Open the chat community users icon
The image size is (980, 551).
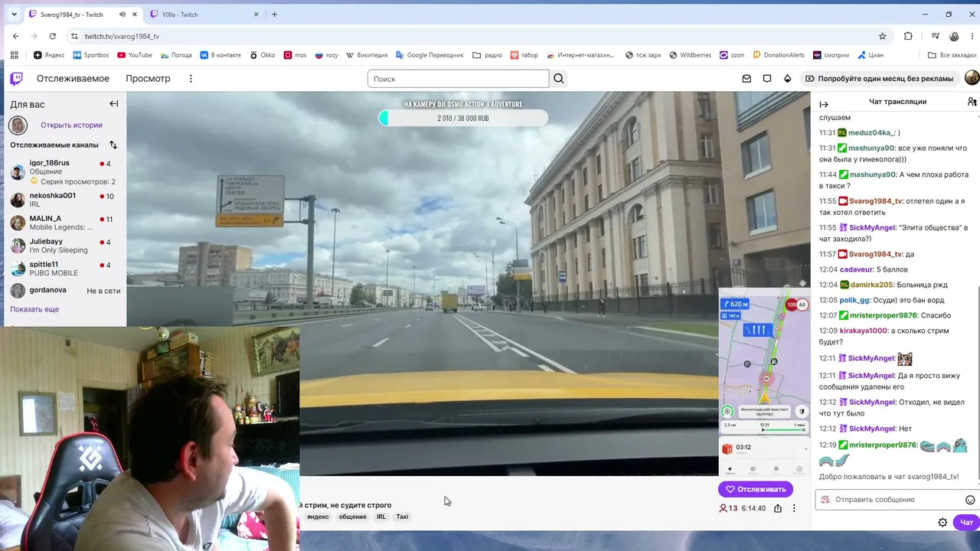coord(972,102)
